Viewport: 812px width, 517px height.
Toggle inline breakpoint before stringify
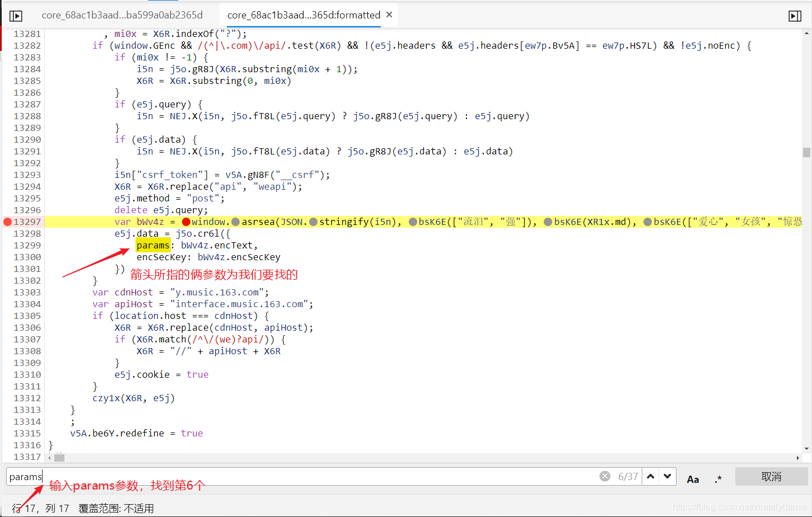(314, 222)
